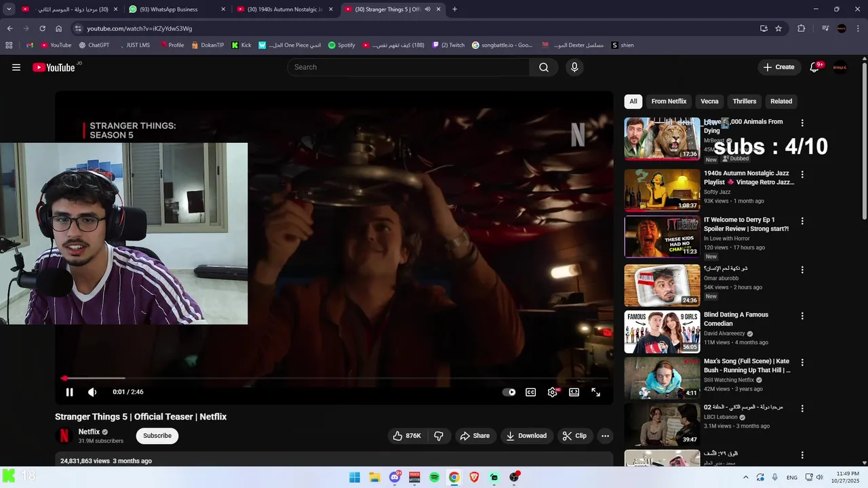Screen dimensions: 868x488
Task: Open Spotify from the taskbar
Action: click(435, 477)
